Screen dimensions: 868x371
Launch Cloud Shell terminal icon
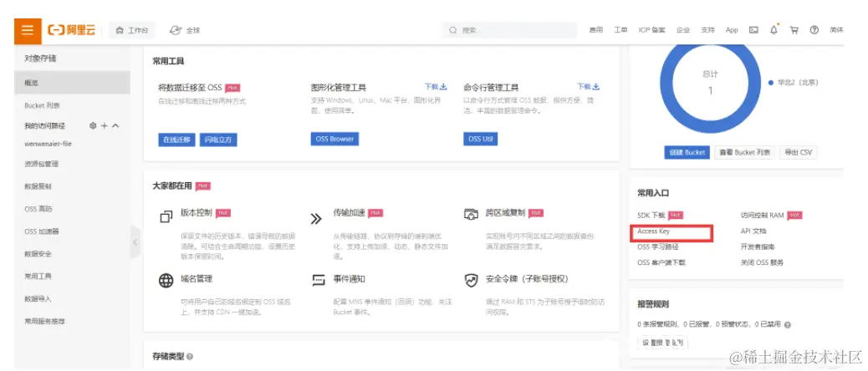click(753, 30)
